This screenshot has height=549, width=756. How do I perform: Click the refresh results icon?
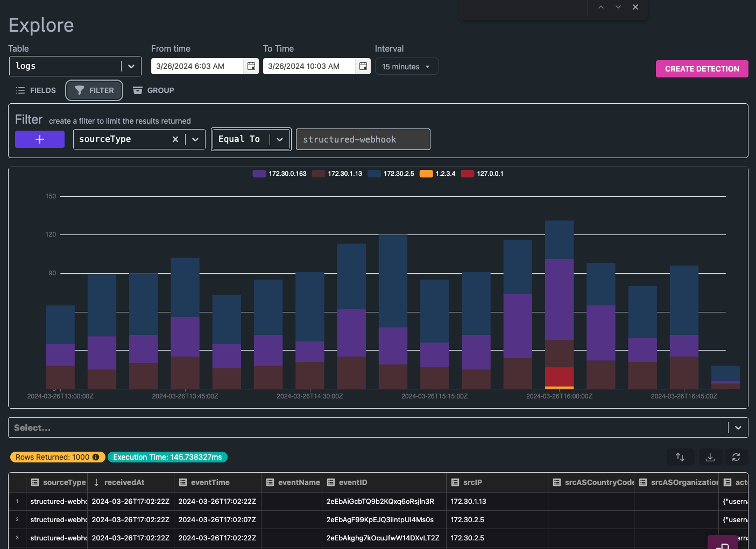tap(736, 457)
